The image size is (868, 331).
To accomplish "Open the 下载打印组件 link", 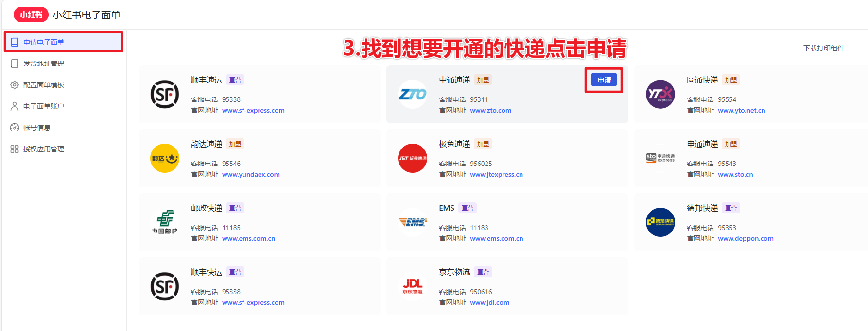I will (x=823, y=48).
